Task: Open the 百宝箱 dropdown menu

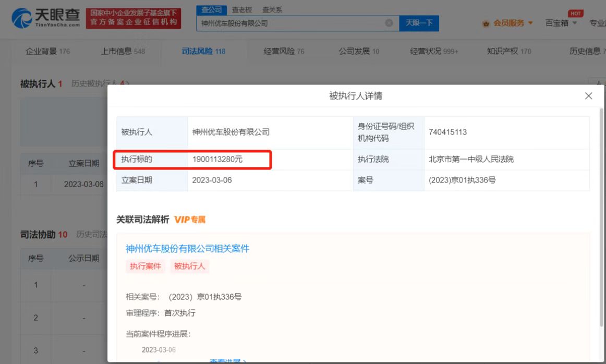Action: tap(561, 23)
